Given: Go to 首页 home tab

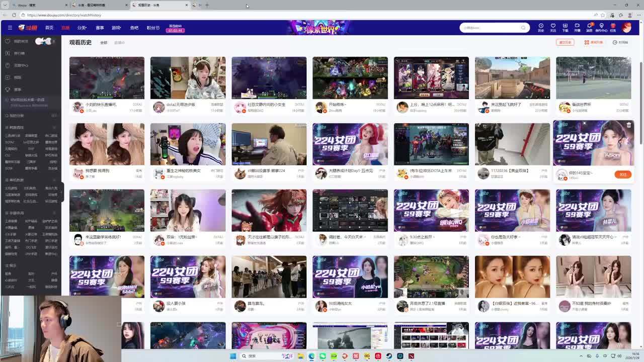Looking at the screenshot, I should coord(49,28).
